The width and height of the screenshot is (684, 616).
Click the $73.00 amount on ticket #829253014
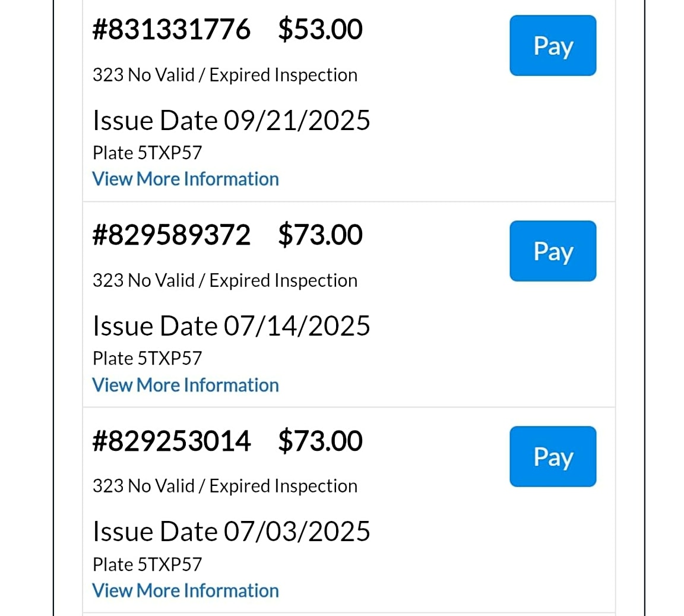(x=320, y=441)
